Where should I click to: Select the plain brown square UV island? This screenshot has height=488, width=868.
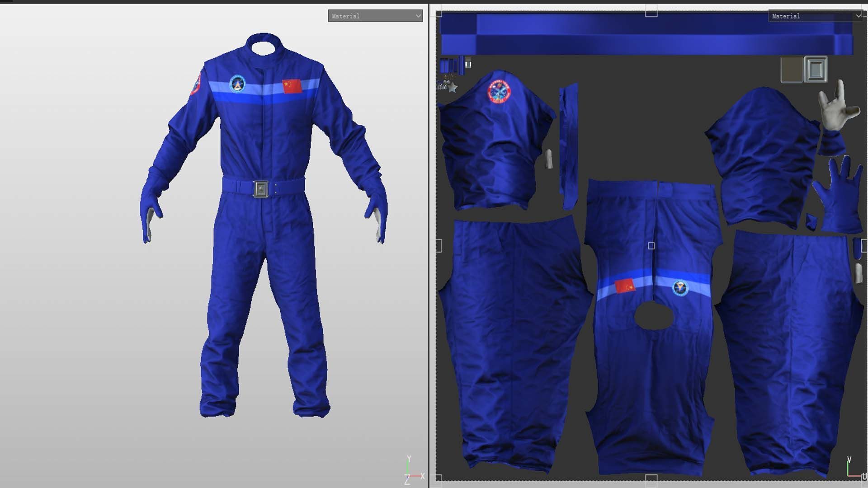click(x=791, y=70)
